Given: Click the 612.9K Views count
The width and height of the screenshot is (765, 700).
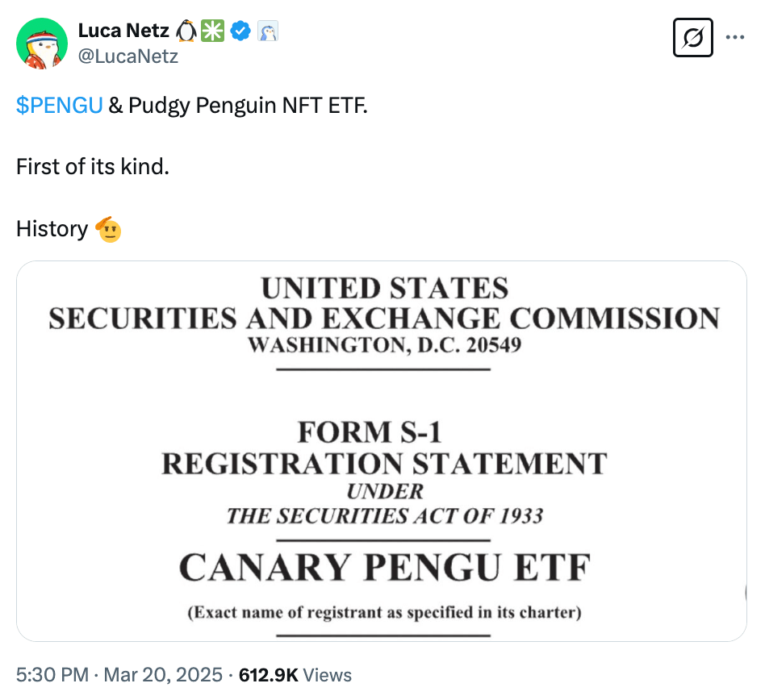Looking at the screenshot, I should pos(294,675).
